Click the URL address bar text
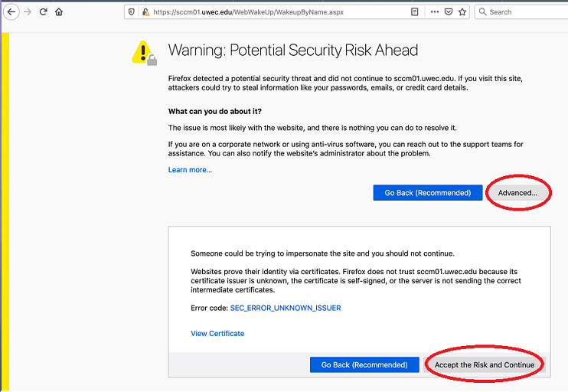This screenshot has width=568, height=392. click(249, 12)
